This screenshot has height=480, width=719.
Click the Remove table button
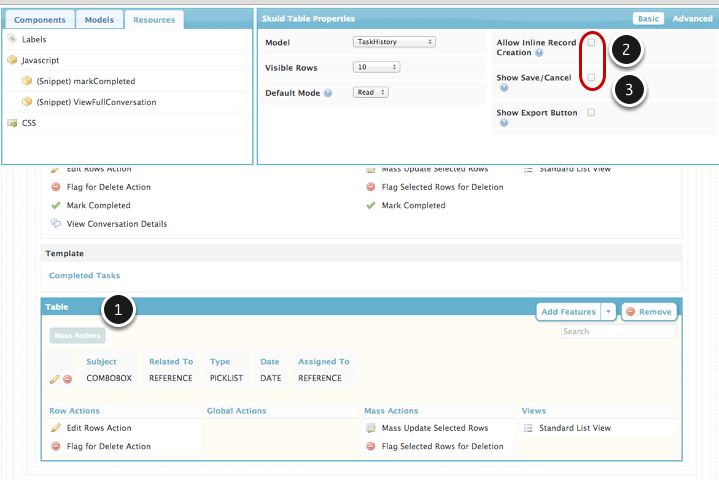click(x=649, y=312)
